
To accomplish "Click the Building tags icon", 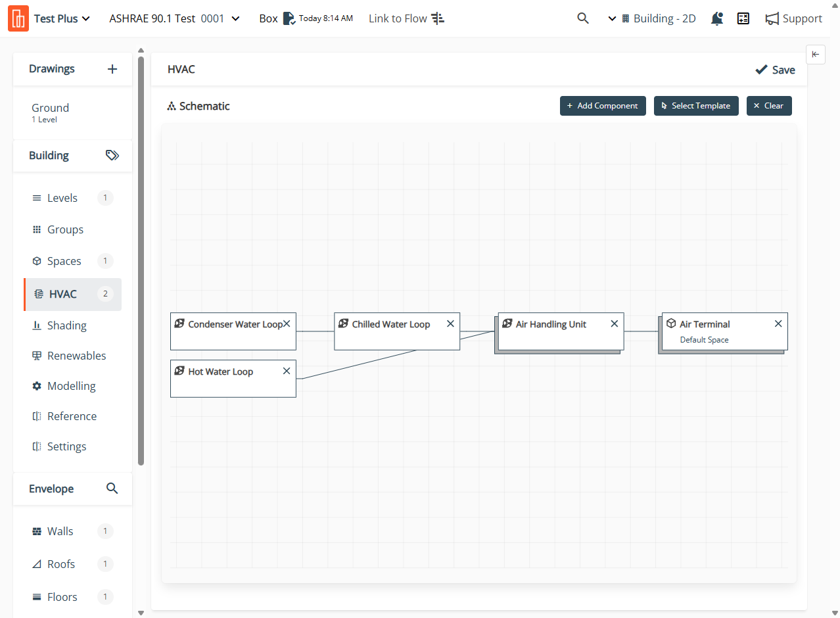I will pos(112,155).
